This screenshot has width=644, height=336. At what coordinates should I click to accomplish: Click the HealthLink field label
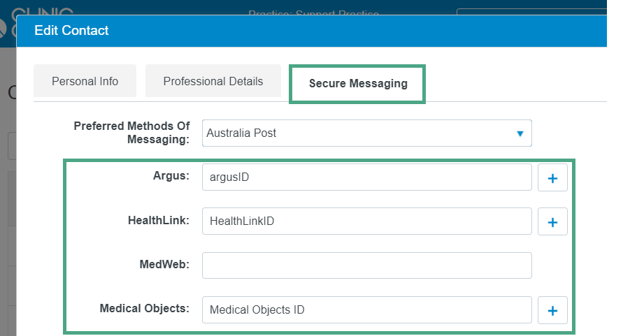coord(159,220)
